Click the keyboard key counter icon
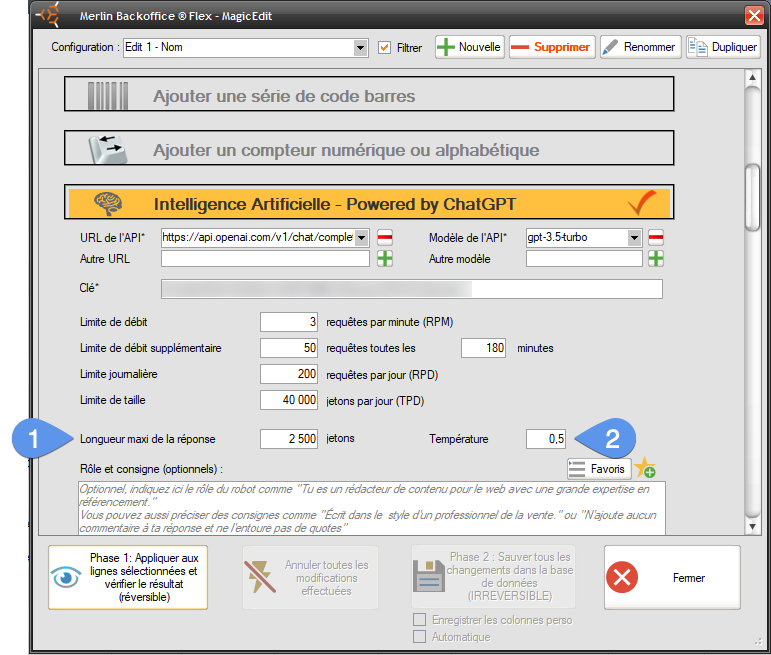The image size is (771, 655). [x=107, y=149]
